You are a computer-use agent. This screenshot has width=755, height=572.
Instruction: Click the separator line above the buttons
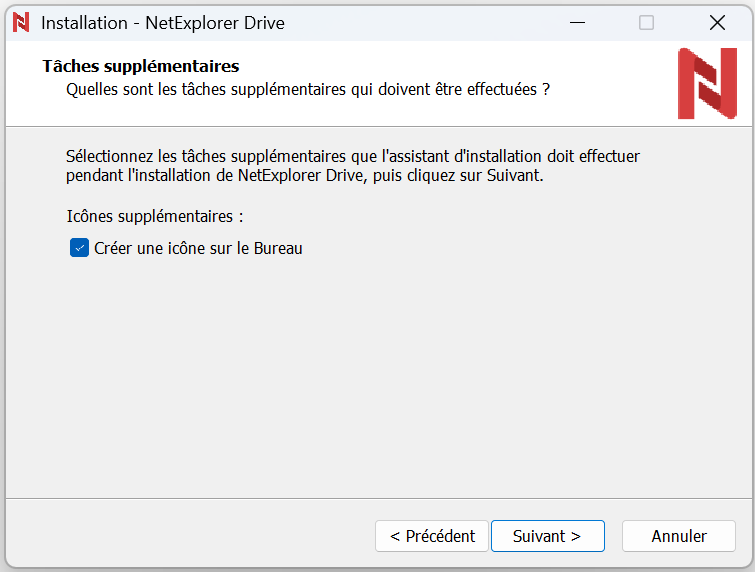point(378,498)
